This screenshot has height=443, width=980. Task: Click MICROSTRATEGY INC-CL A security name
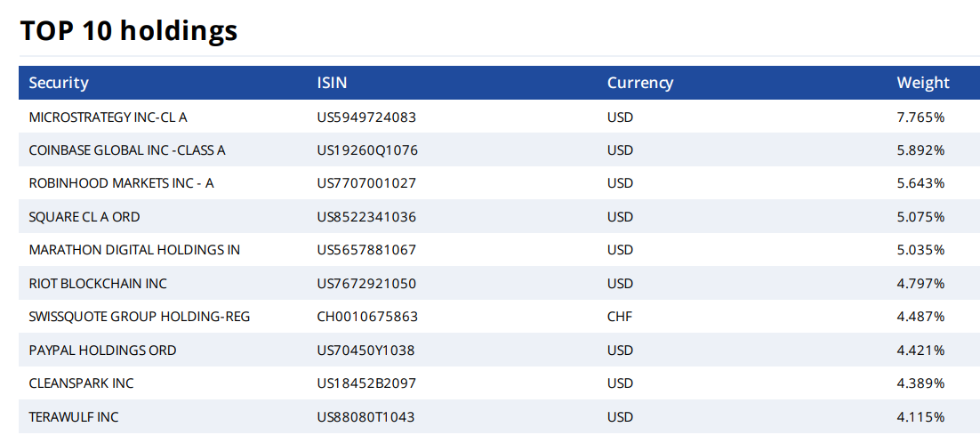[x=108, y=117]
